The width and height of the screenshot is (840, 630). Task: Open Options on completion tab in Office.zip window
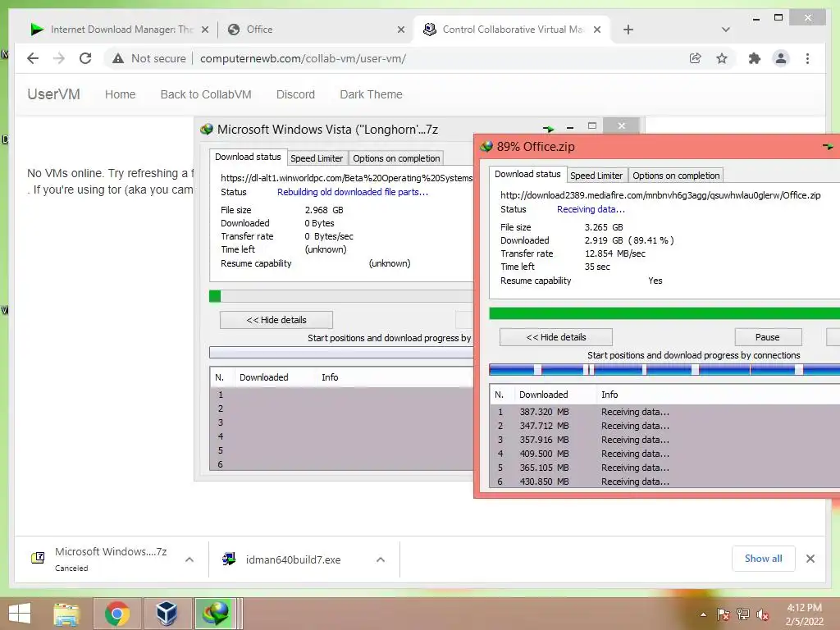(x=676, y=176)
